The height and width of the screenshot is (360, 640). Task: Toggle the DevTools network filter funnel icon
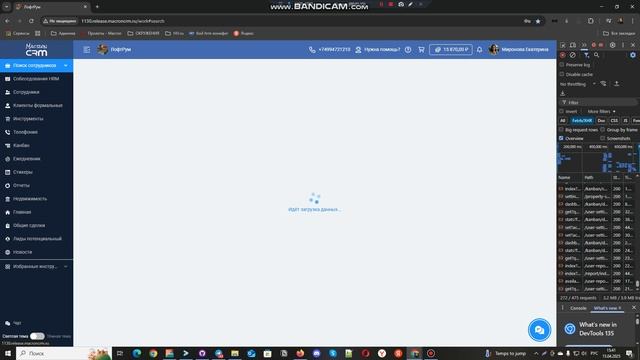click(x=586, y=55)
